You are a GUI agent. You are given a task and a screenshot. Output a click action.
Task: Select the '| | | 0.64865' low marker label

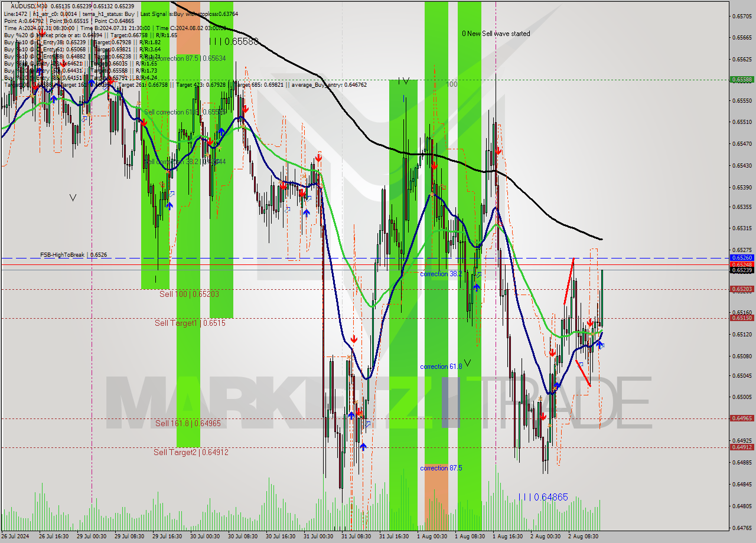[x=543, y=498]
